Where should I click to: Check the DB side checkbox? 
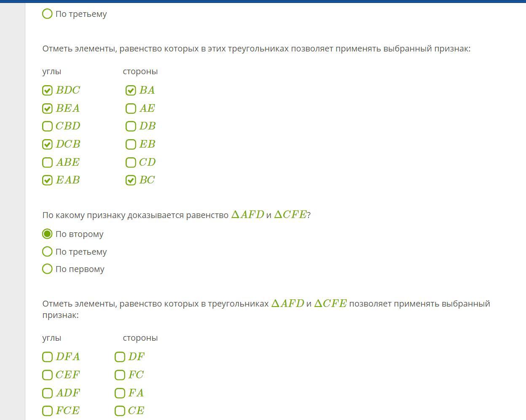pos(131,126)
